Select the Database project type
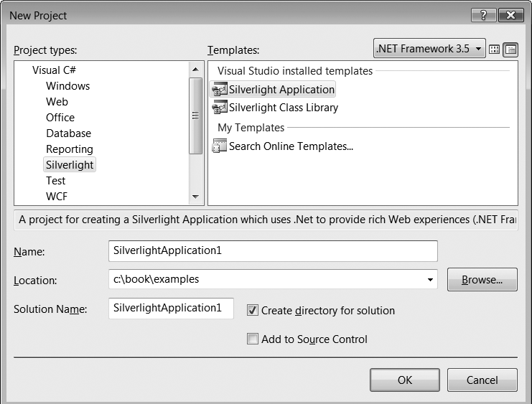The image size is (532, 404). 68,133
